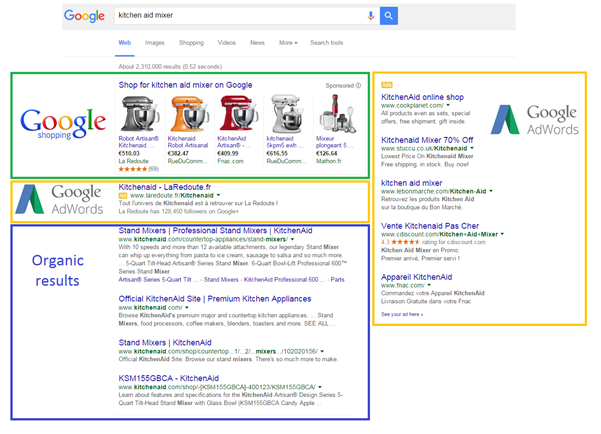Open the Robot Artisan Kitchenaid product link
This screenshot has height=434, width=601.
tap(138, 142)
